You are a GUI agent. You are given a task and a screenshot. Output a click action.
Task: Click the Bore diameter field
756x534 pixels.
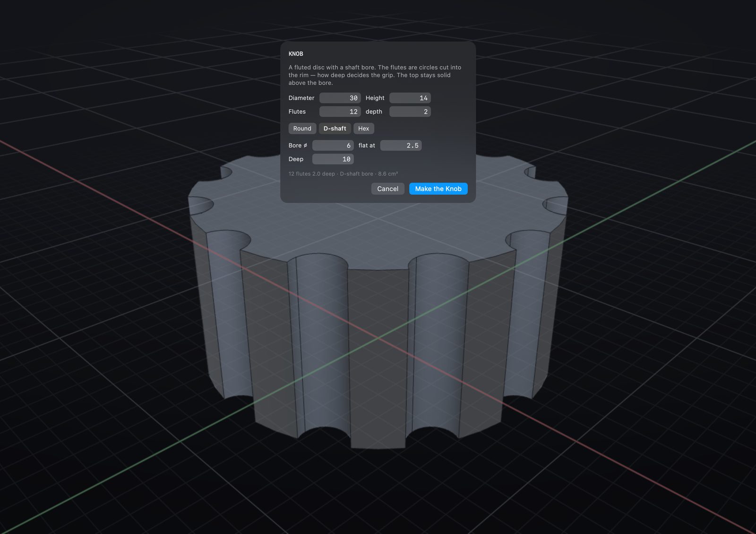[333, 146]
